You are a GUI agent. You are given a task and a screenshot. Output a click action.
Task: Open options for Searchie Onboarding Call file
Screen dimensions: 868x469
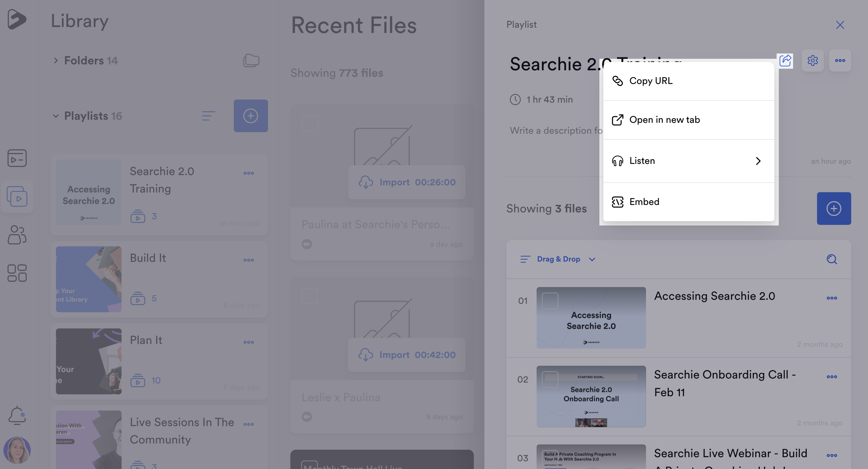832,377
